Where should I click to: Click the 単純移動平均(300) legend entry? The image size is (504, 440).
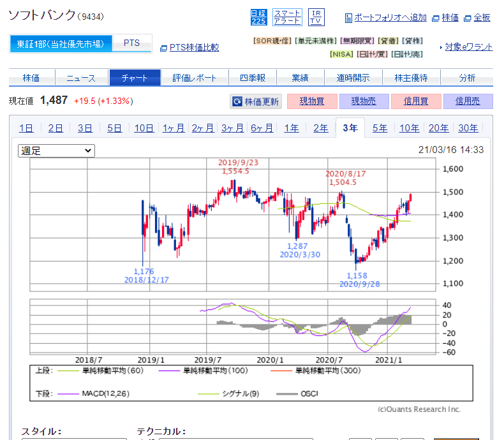click(316, 370)
